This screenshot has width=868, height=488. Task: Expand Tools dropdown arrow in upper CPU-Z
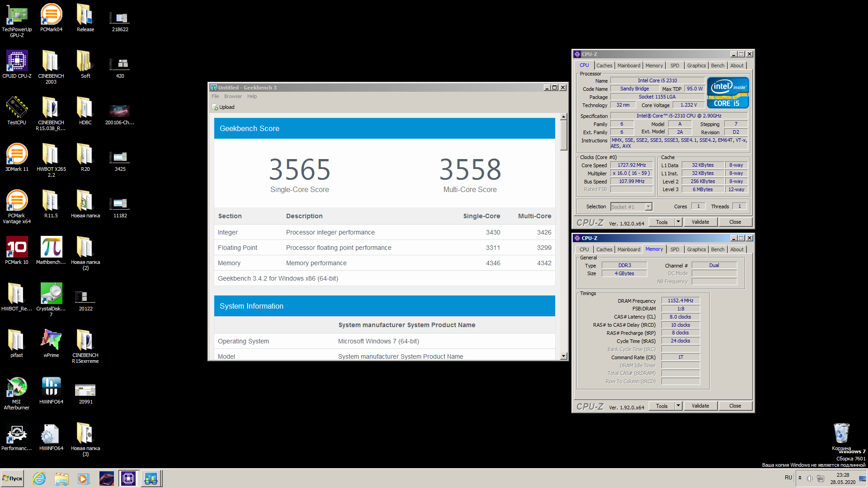[678, 222]
